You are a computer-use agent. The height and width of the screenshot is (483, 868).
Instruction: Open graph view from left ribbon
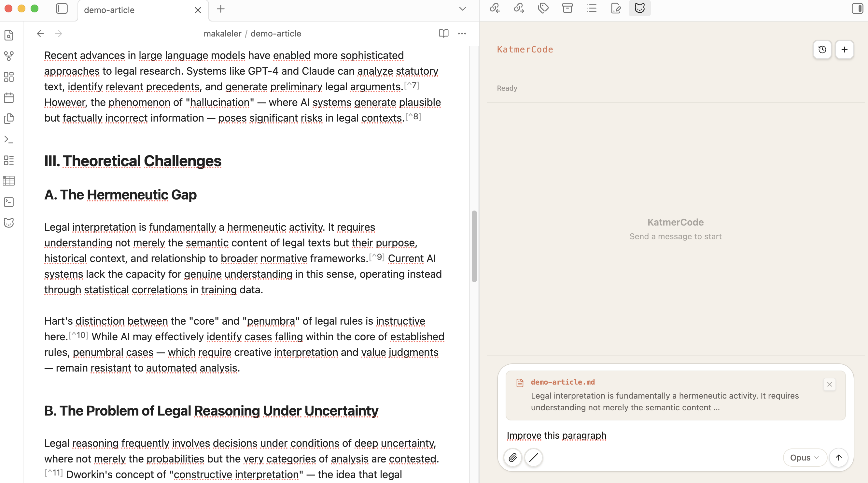9,56
